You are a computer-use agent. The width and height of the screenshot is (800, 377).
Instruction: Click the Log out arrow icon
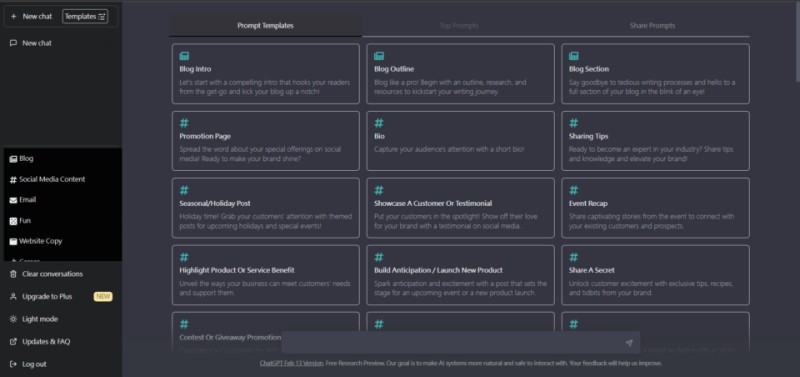pyautogui.click(x=14, y=364)
